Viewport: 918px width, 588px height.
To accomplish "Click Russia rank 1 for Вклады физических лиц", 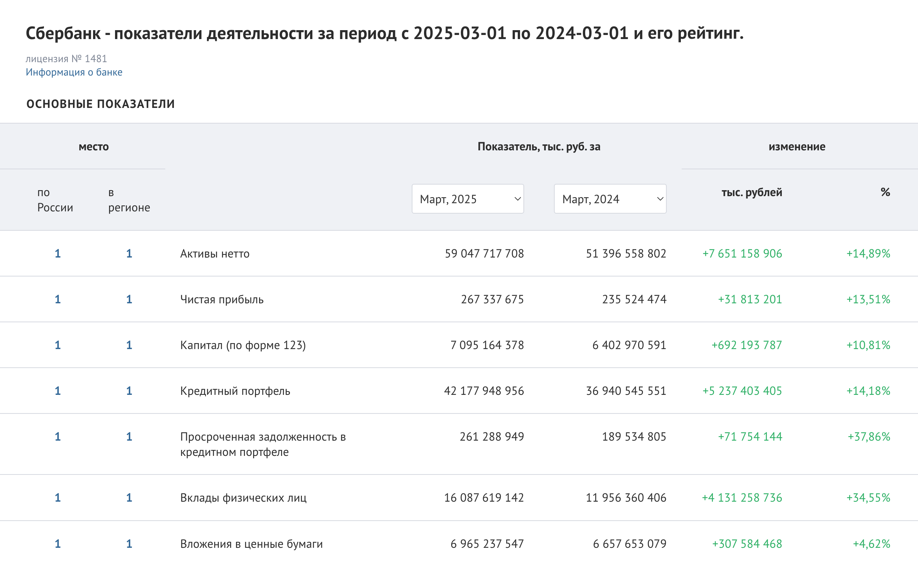I will (x=58, y=498).
